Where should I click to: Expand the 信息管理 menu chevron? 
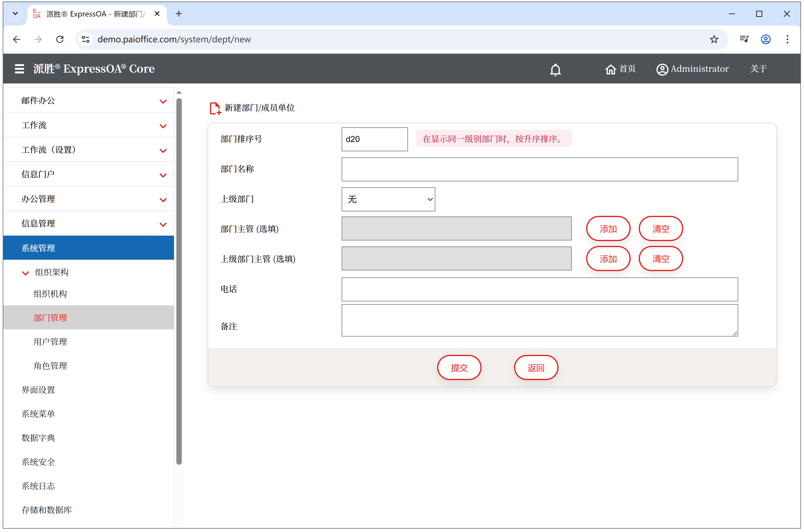[163, 225]
